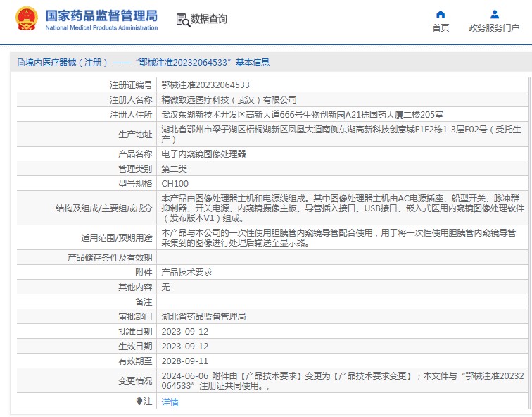Select registrant name 精微致远医疗科技（武汉）有限公司
The width and height of the screenshot is (532, 417).
point(229,100)
